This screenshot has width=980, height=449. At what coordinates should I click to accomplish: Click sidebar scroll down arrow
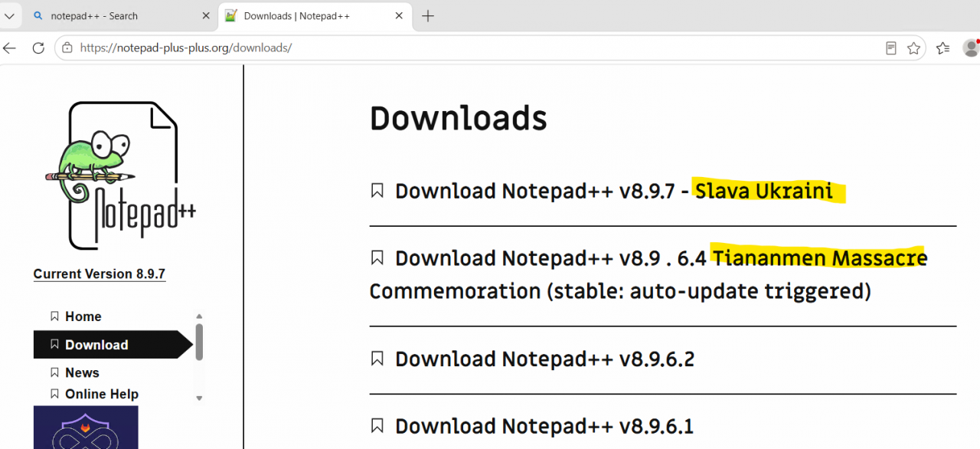[199, 398]
